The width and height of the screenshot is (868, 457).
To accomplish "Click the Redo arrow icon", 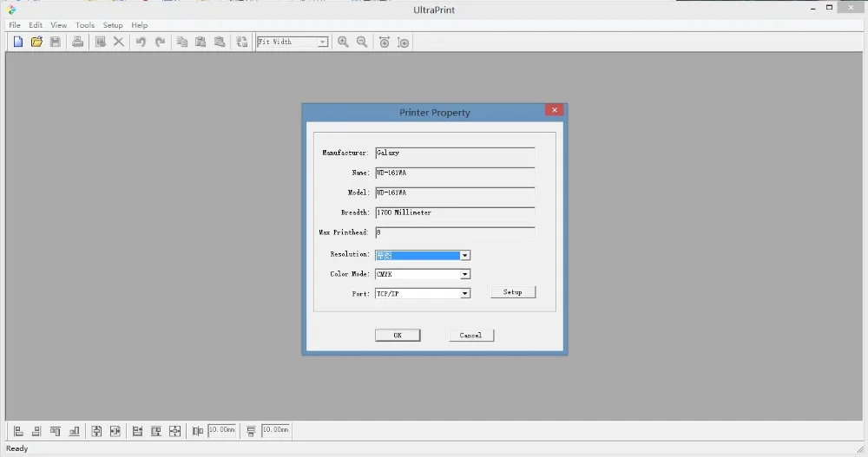I will click(x=160, y=42).
